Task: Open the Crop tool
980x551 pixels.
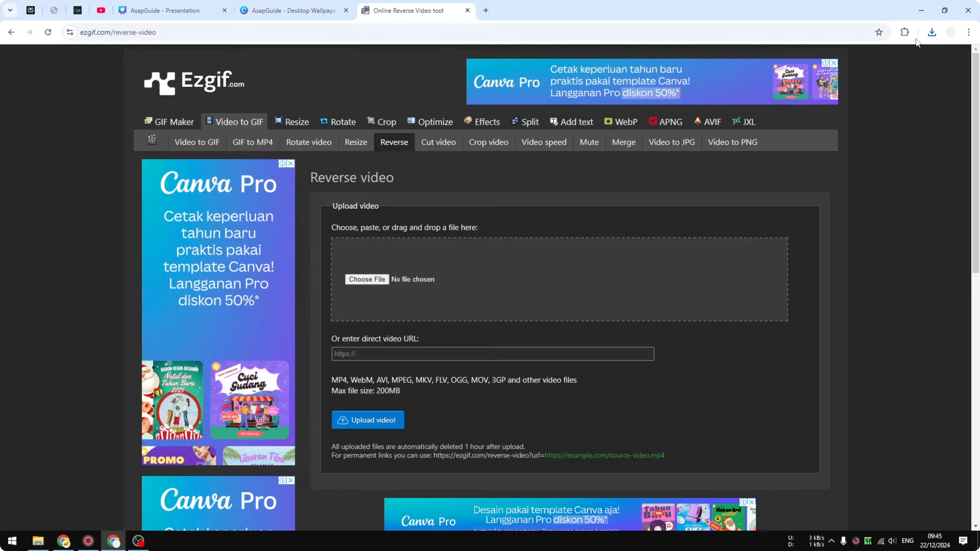Action: (382, 121)
